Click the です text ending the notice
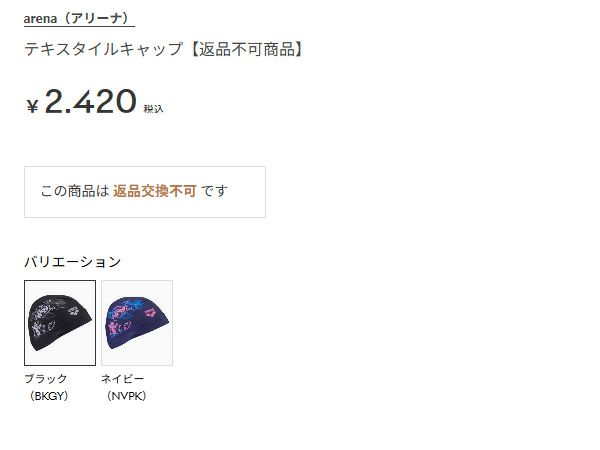This screenshot has height=450, width=600. [x=214, y=191]
